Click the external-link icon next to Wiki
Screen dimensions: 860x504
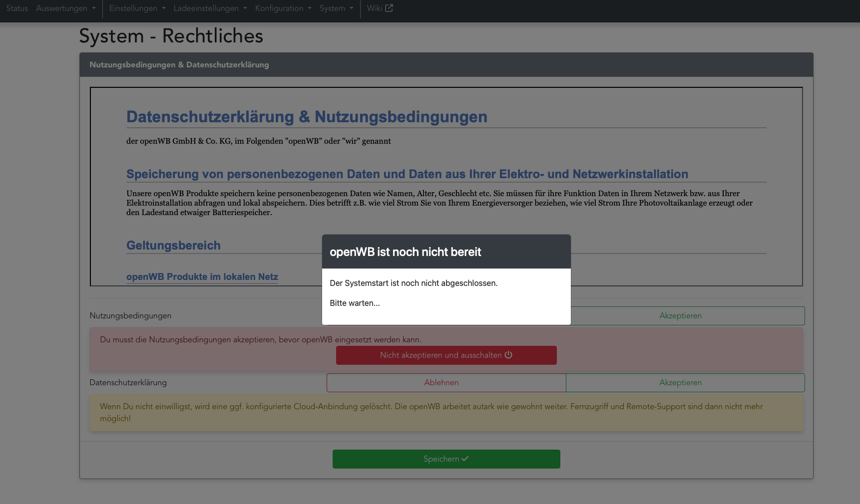click(x=389, y=8)
